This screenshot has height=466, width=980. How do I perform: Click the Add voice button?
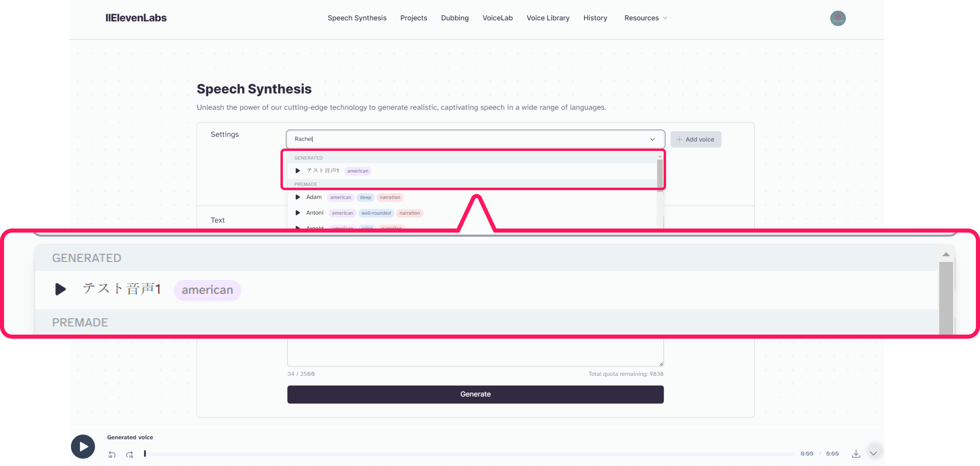696,139
